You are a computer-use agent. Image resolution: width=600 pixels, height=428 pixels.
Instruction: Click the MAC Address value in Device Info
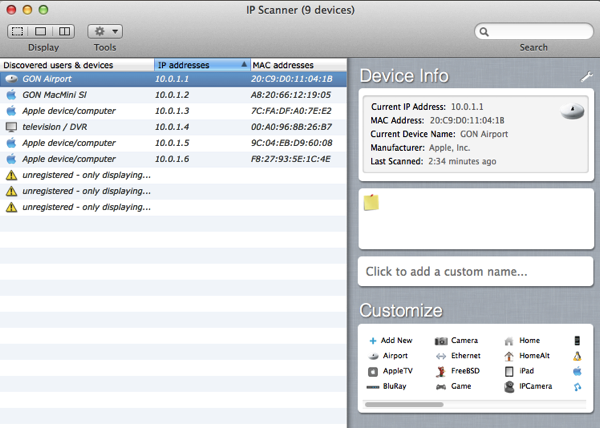(467, 120)
